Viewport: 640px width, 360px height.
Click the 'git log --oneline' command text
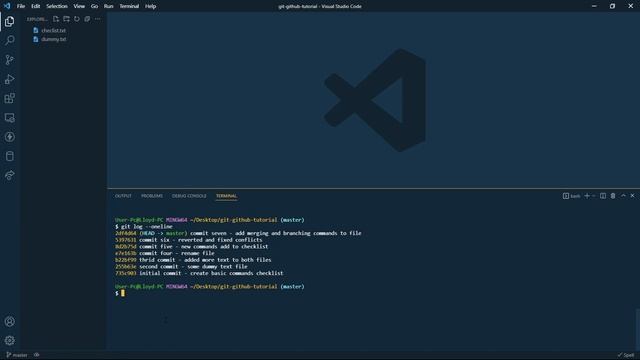[147, 227]
